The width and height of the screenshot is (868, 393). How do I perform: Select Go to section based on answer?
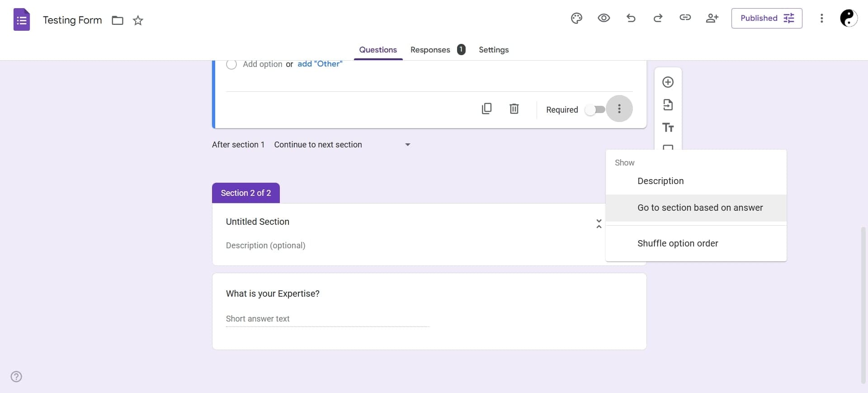(700, 208)
